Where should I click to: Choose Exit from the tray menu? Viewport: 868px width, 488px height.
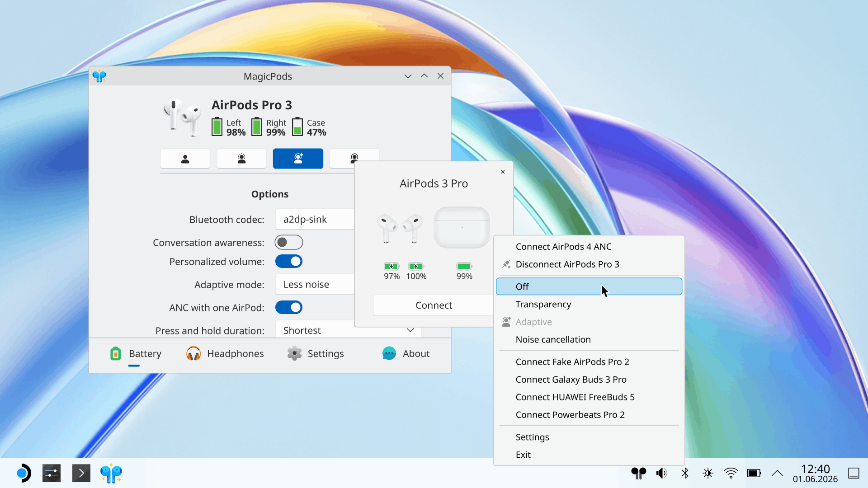(x=589, y=455)
